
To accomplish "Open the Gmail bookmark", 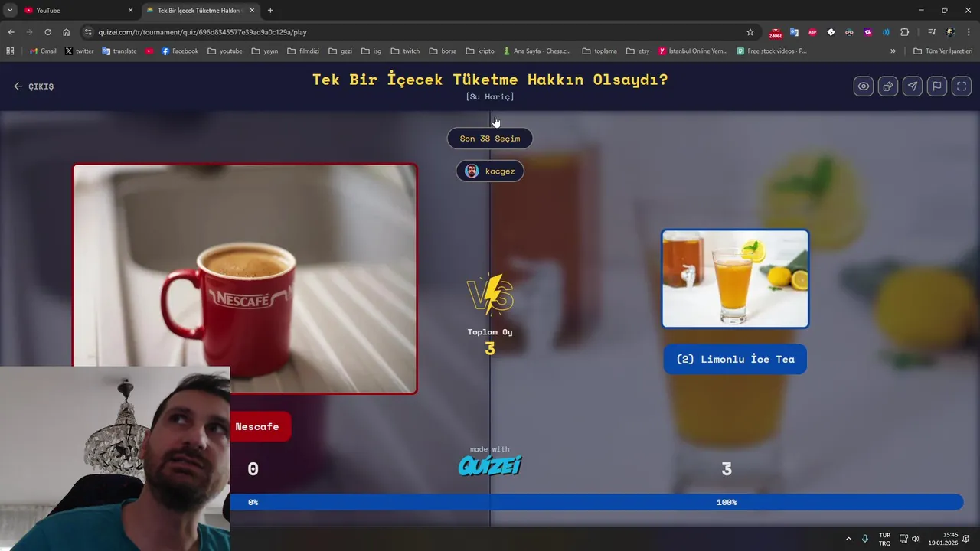I will click(x=43, y=51).
